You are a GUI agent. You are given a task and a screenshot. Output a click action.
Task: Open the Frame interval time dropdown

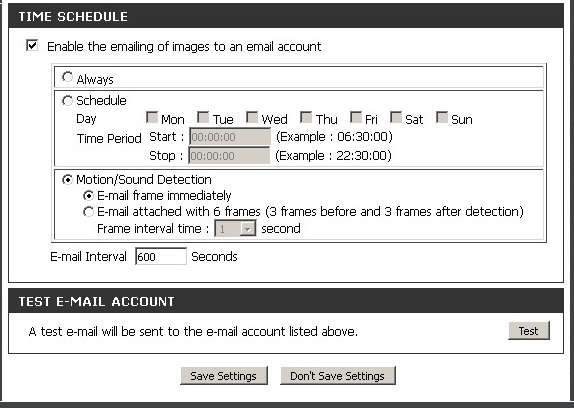point(235,229)
